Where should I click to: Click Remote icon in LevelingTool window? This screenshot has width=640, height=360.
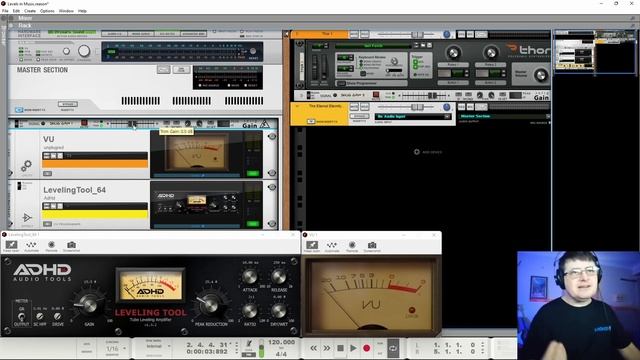pyautogui.click(x=51, y=246)
